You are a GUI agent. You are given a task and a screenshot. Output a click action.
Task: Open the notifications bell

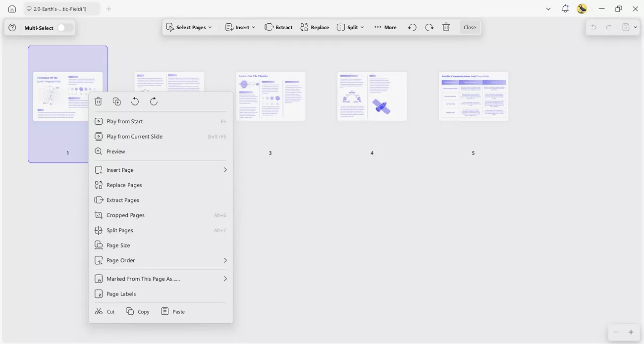pyautogui.click(x=565, y=8)
